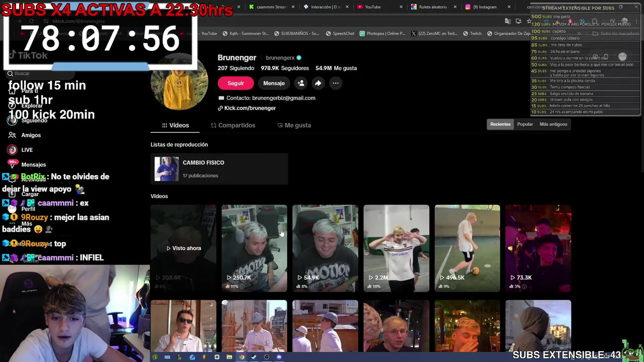The width and height of the screenshot is (644, 362).
Task: Open the share arrow icon on Brunenger profile
Action: tap(318, 83)
